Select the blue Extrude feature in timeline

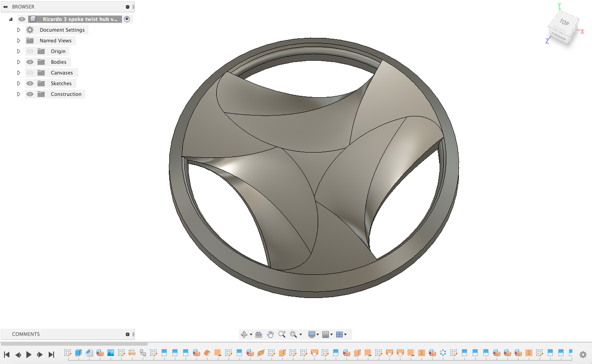pyautogui.click(x=78, y=353)
